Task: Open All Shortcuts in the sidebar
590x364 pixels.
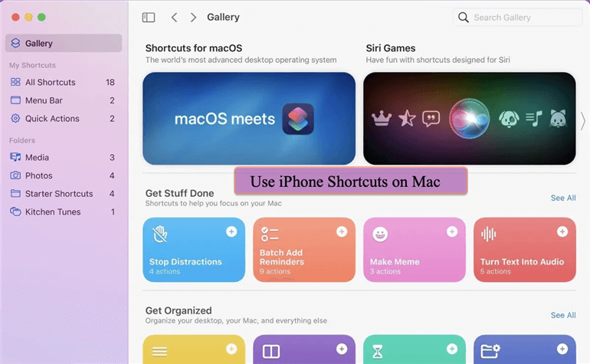Action: click(x=63, y=82)
